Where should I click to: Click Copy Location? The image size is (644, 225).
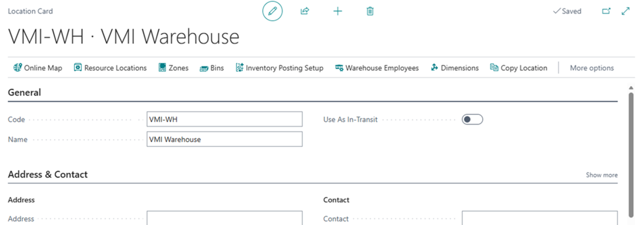[x=518, y=68]
